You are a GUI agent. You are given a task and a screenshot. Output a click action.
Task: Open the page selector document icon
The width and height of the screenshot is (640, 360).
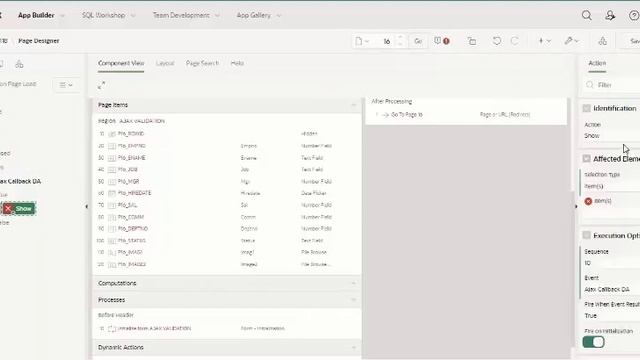point(362,41)
